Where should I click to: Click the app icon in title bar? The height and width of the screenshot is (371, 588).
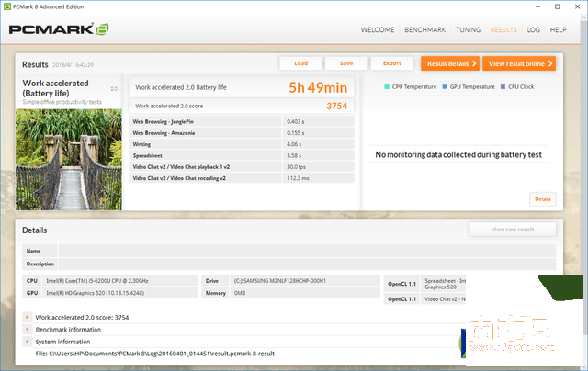tap(7, 6)
